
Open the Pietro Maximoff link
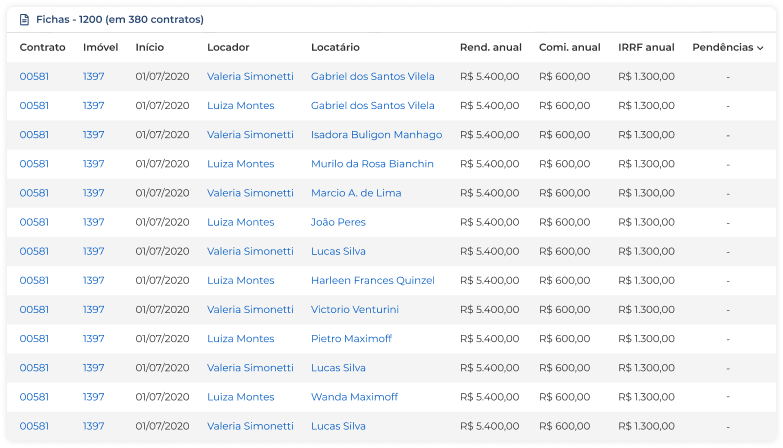pos(351,339)
